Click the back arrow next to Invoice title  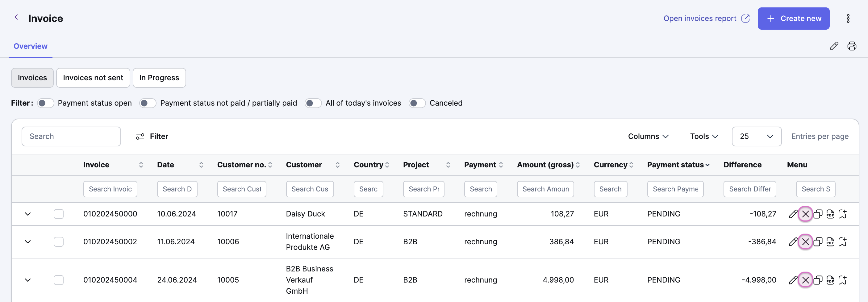click(16, 17)
